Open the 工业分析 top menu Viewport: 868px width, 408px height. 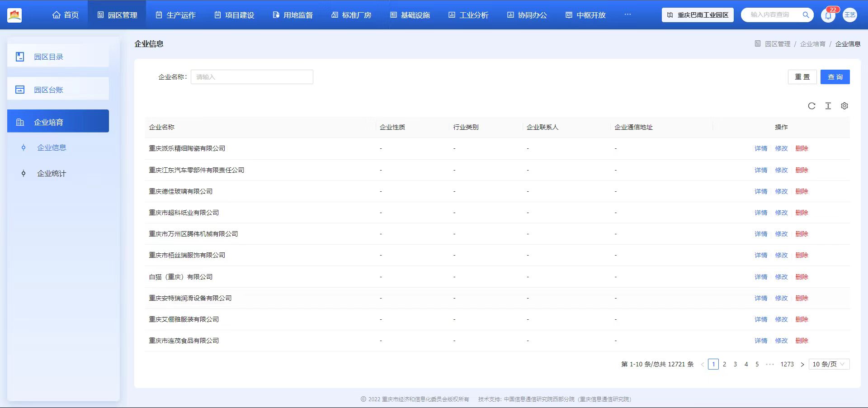point(468,15)
